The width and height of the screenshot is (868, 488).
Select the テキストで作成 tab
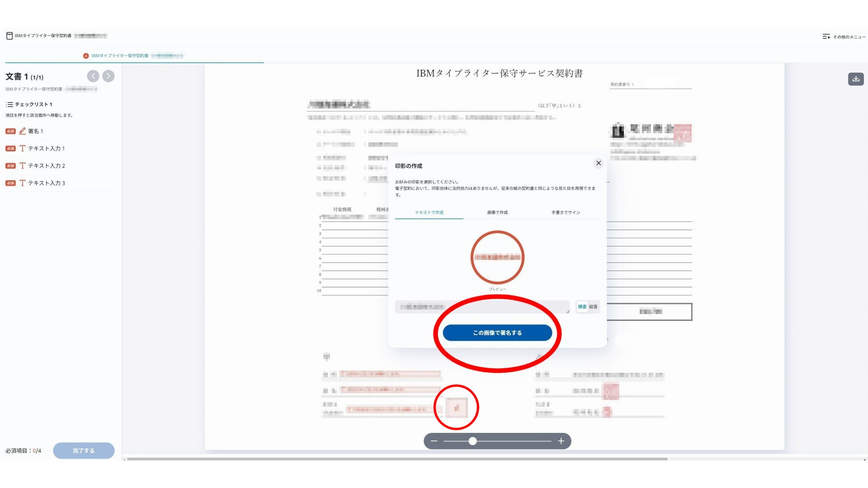[429, 212]
